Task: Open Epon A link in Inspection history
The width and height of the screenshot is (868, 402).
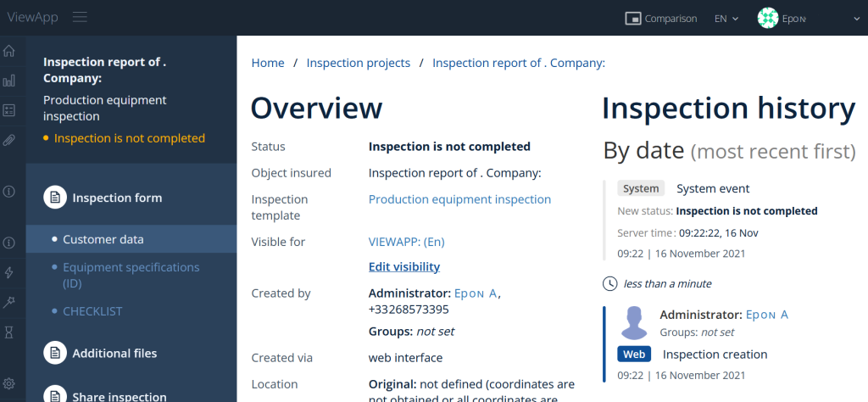Action: [x=766, y=315]
